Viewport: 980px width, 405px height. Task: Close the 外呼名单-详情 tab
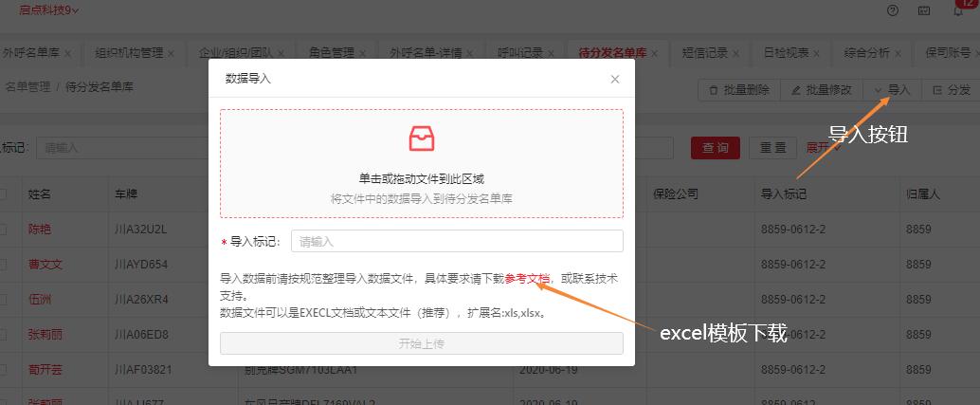(469, 54)
